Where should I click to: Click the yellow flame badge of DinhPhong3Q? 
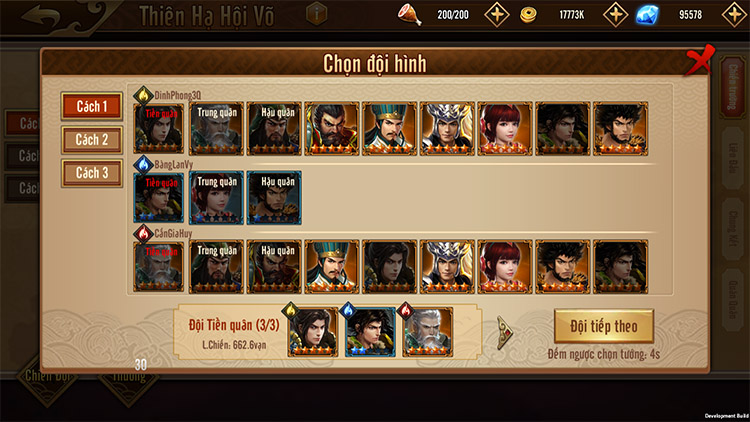(x=143, y=95)
